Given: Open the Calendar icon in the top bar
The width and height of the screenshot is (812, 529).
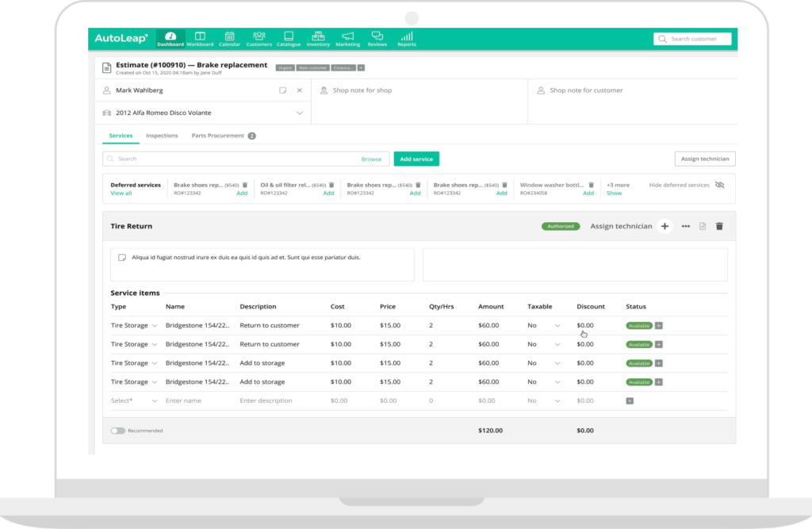Looking at the screenshot, I should [229, 38].
